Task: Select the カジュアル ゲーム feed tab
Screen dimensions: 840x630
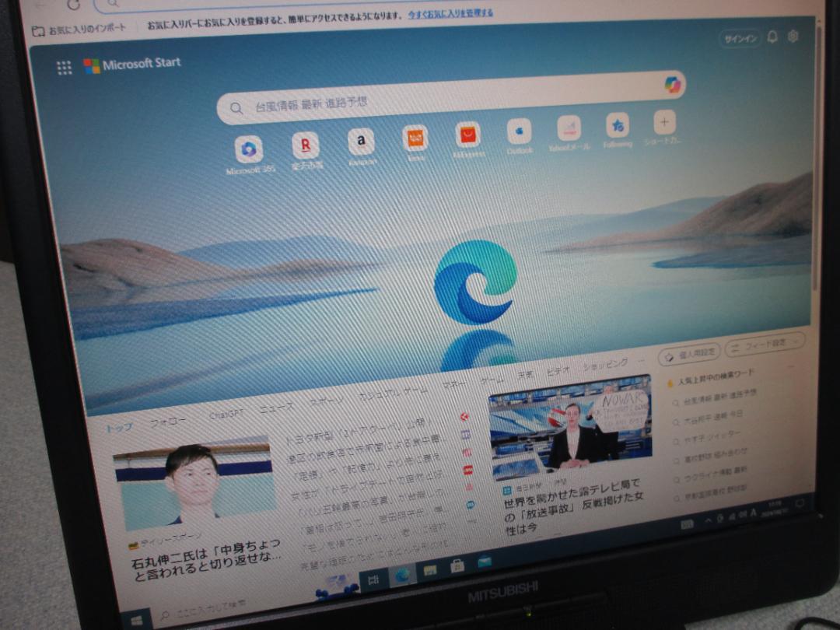Action: (x=394, y=393)
